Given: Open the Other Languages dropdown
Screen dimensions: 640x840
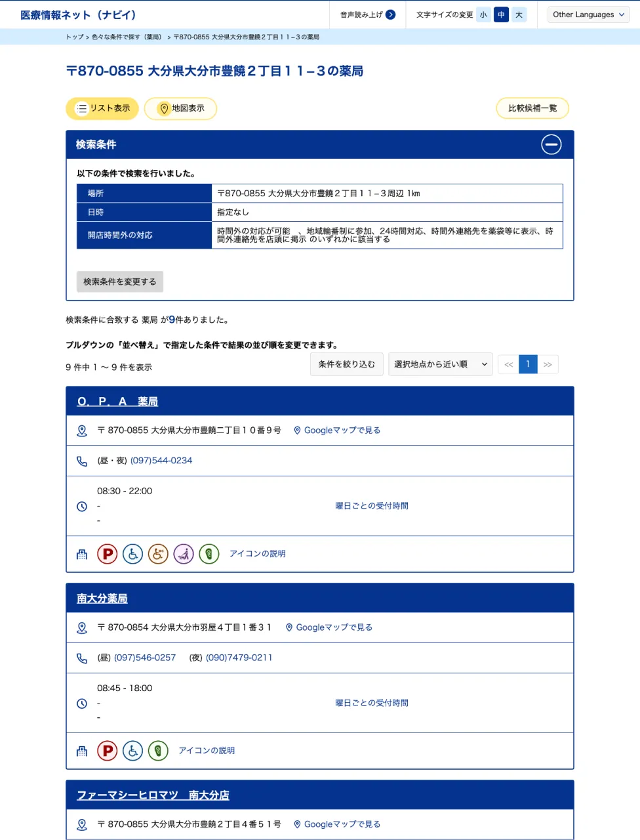Looking at the screenshot, I should [588, 14].
